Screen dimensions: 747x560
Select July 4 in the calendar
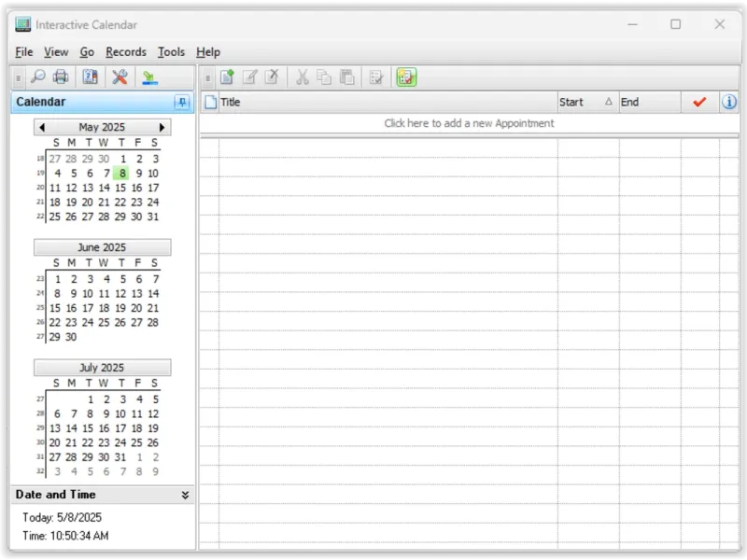tap(139, 399)
